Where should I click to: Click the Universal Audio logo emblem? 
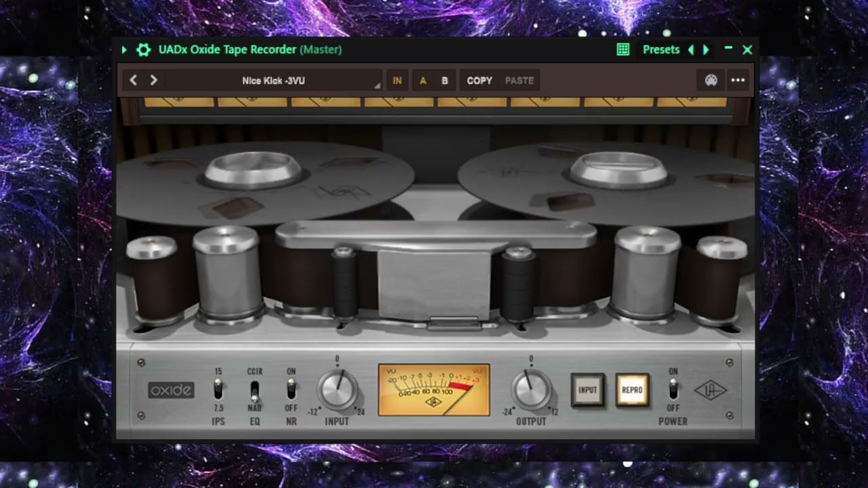(x=711, y=390)
